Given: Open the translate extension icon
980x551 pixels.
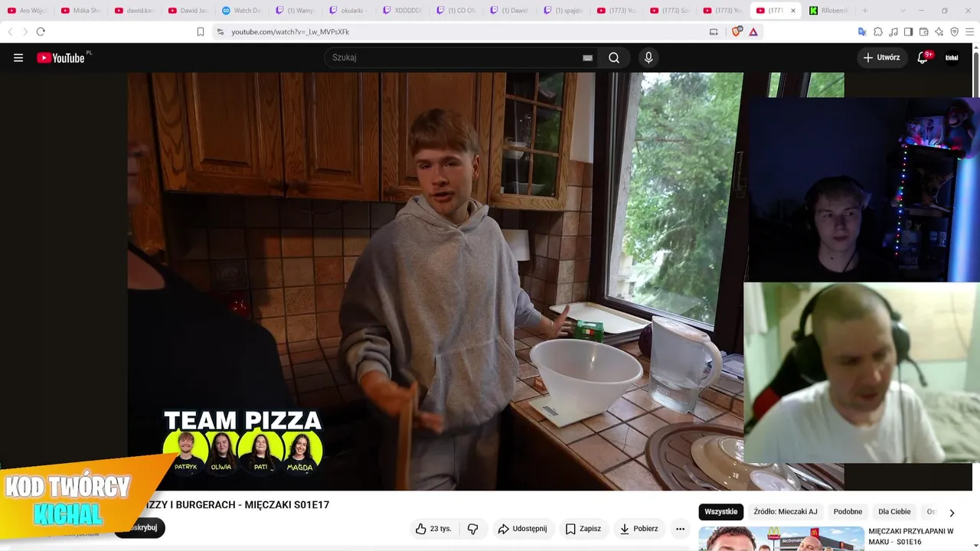Looking at the screenshot, I should [862, 31].
